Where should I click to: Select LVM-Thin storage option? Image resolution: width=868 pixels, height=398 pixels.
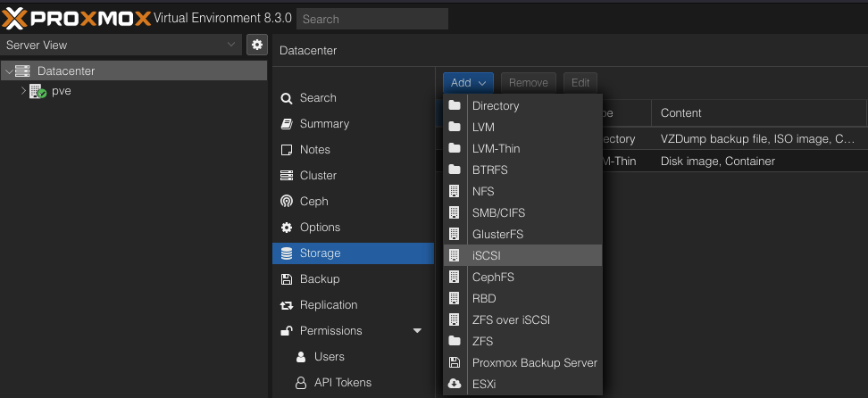point(522,149)
